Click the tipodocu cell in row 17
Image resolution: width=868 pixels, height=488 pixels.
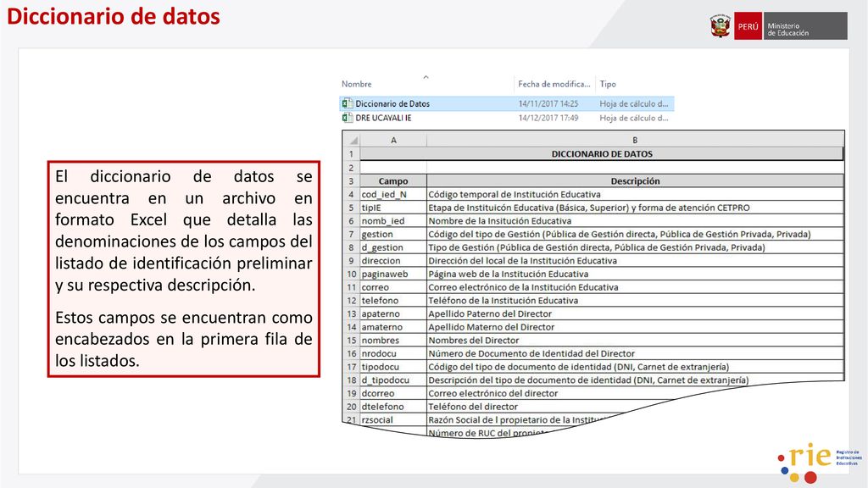tap(393, 367)
